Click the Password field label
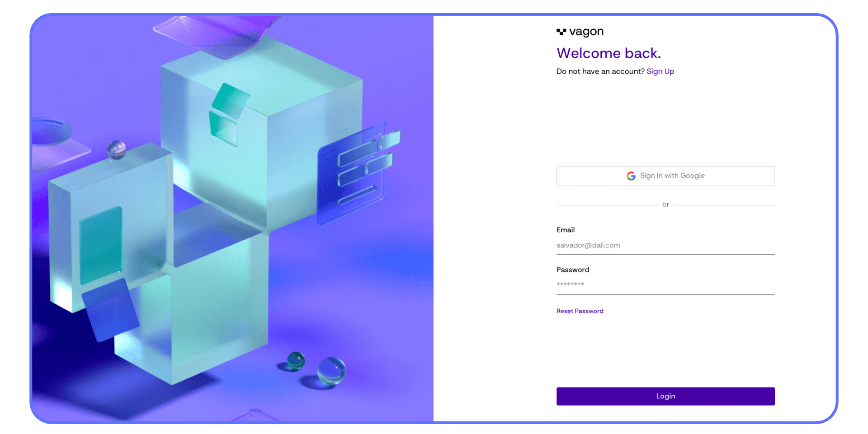Image resolution: width=868 pixels, height=434 pixels. pyautogui.click(x=573, y=270)
